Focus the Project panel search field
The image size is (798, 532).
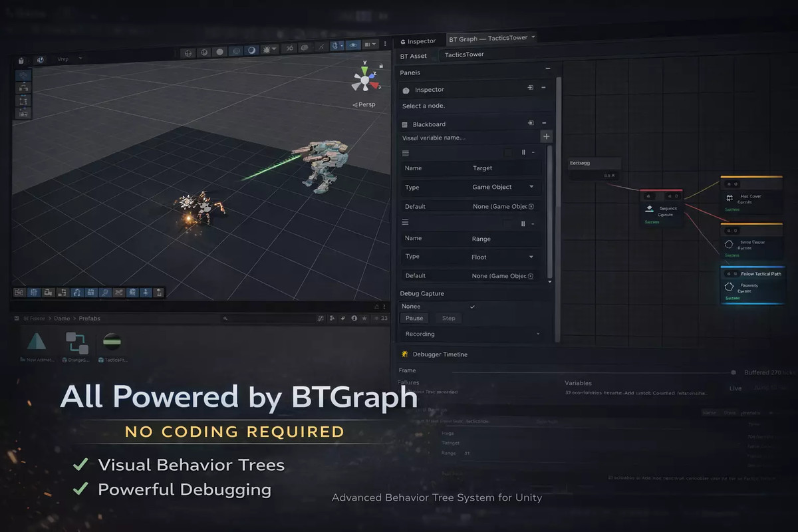[x=269, y=319]
